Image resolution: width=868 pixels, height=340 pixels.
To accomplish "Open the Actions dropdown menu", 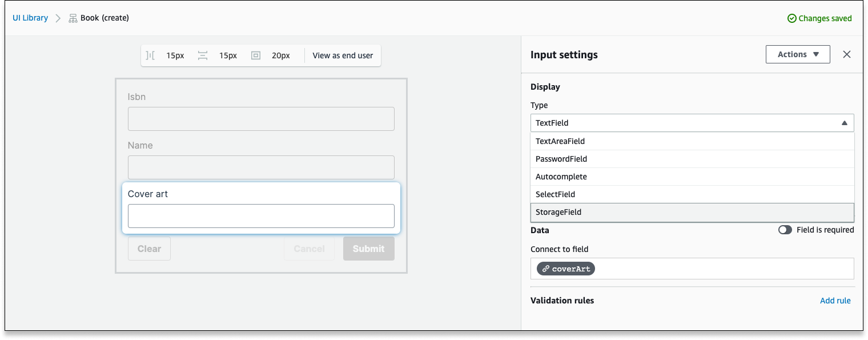I will tap(798, 54).
